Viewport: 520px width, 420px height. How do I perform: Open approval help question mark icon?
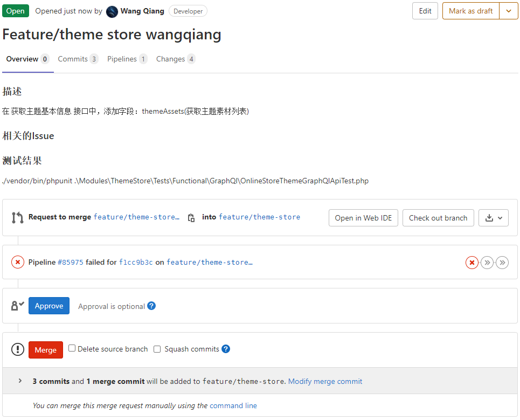pyautogui.click(x=151, y=306)
